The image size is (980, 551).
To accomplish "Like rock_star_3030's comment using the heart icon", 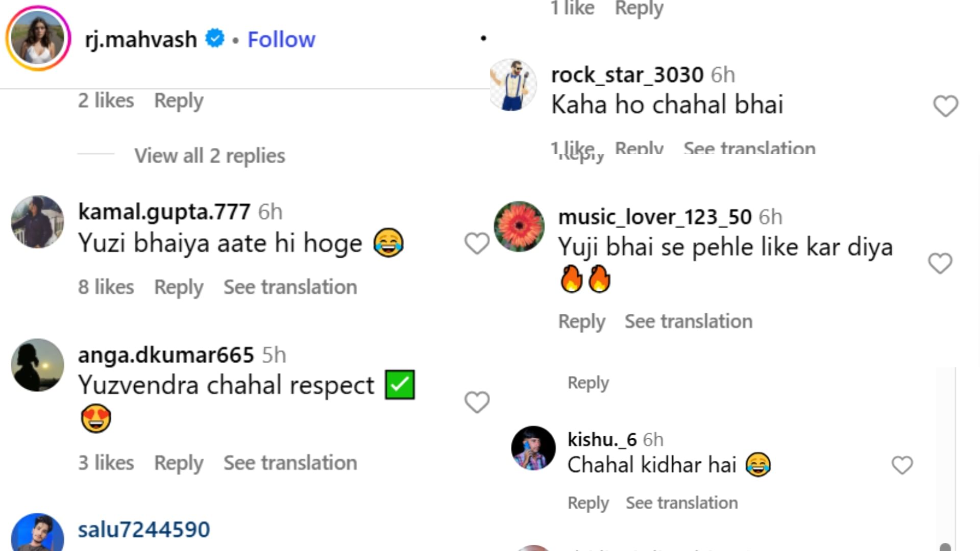I will pyautogui.click(x=945, y=106).
